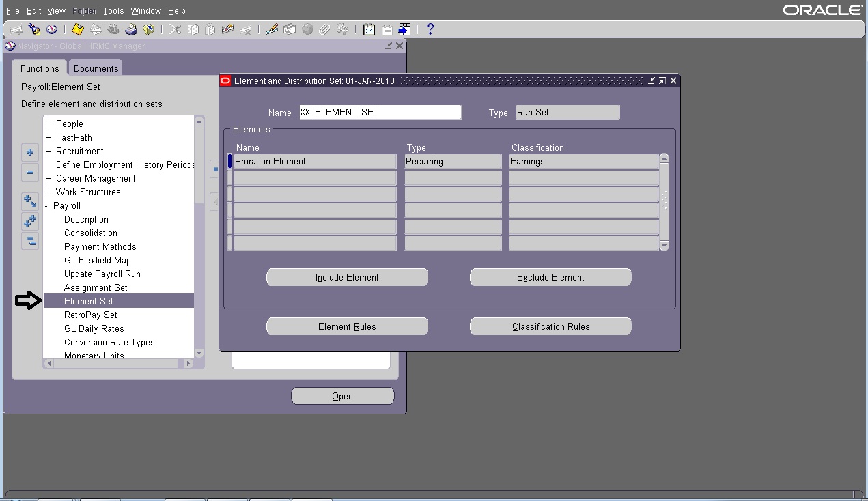This screenshot has width=868, height=501.
Task: Click the Earnings classification cell
Action: 584,162
